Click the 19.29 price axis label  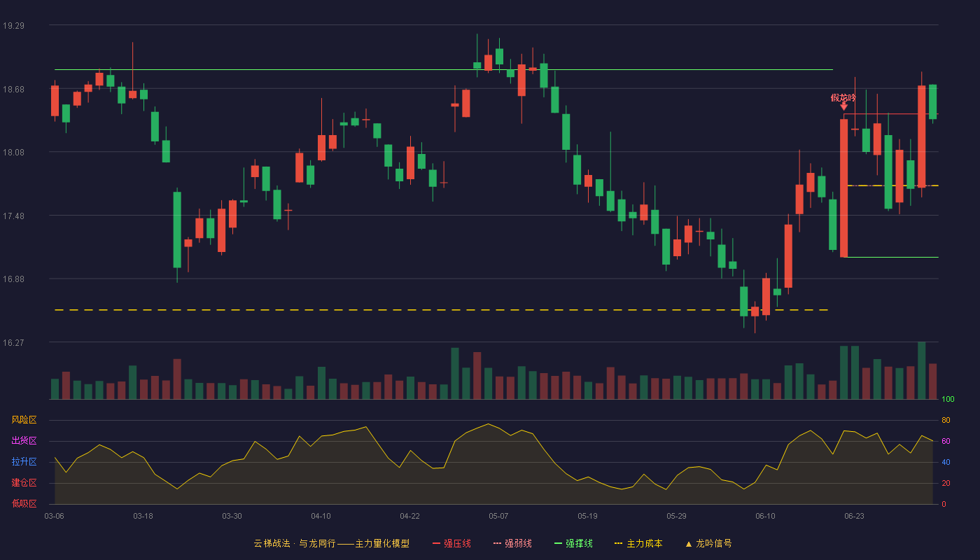tap(13, 26)
